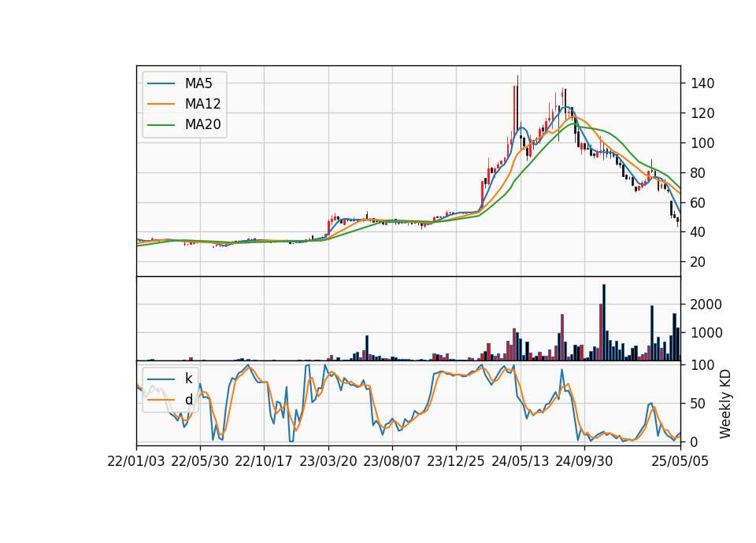
Task: Click the 22/10/17 date axis label
Action: (x=264, y=461)
